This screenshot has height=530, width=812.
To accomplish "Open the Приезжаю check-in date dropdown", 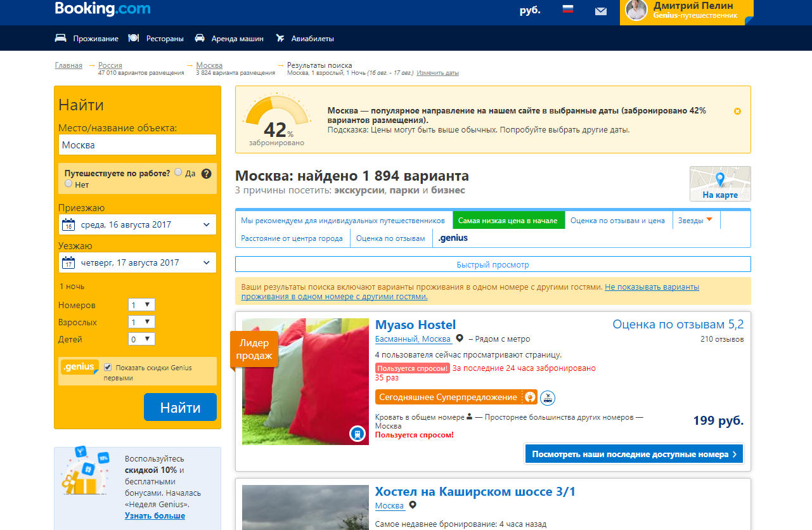I will click(138, 224).
